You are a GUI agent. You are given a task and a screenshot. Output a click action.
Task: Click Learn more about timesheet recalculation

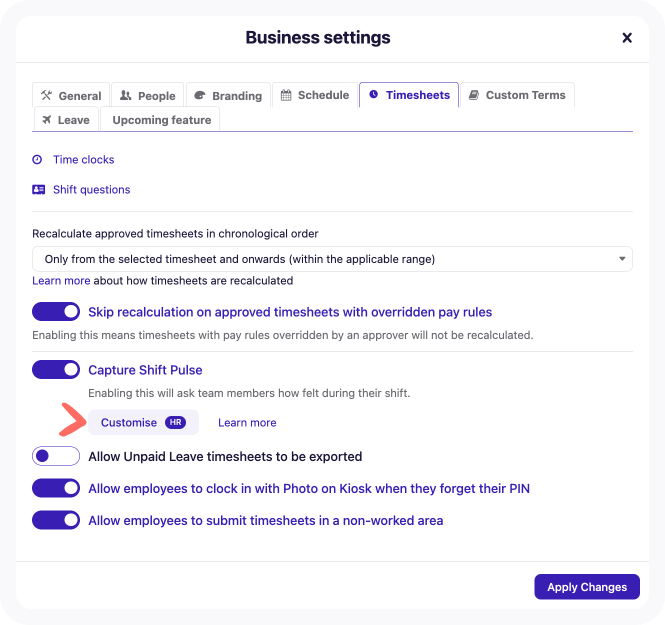[x=61, y=280]
